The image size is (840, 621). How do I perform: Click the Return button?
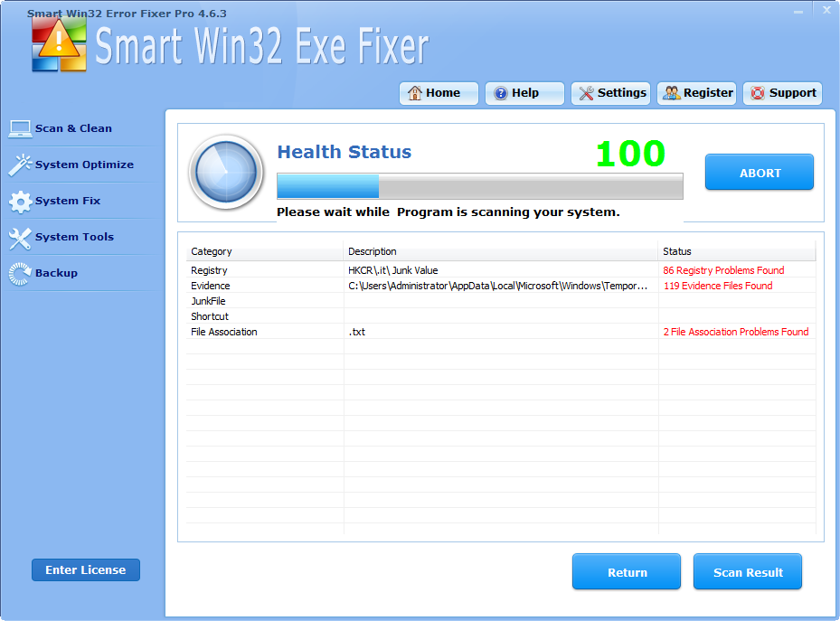click(626, 571)
